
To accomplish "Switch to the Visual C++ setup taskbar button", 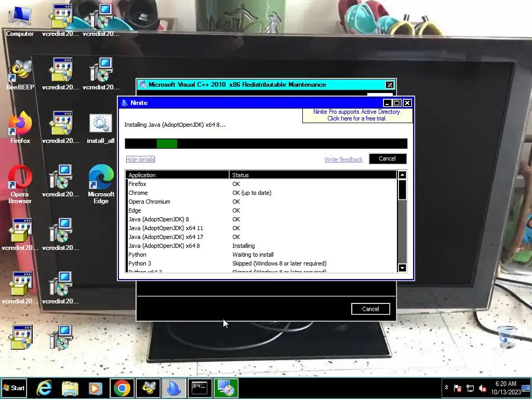I will coord(226,388).
